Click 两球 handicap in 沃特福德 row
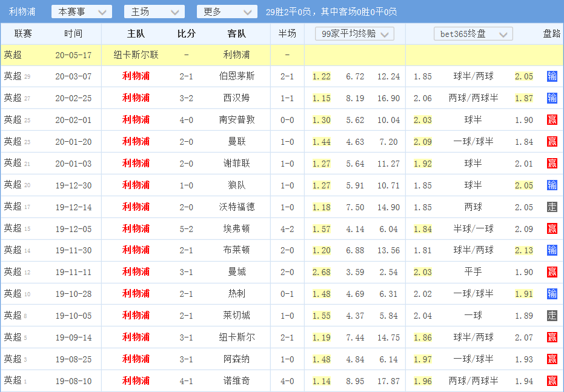The width and height of the screenshot is (564, 392). click(473, 207)
